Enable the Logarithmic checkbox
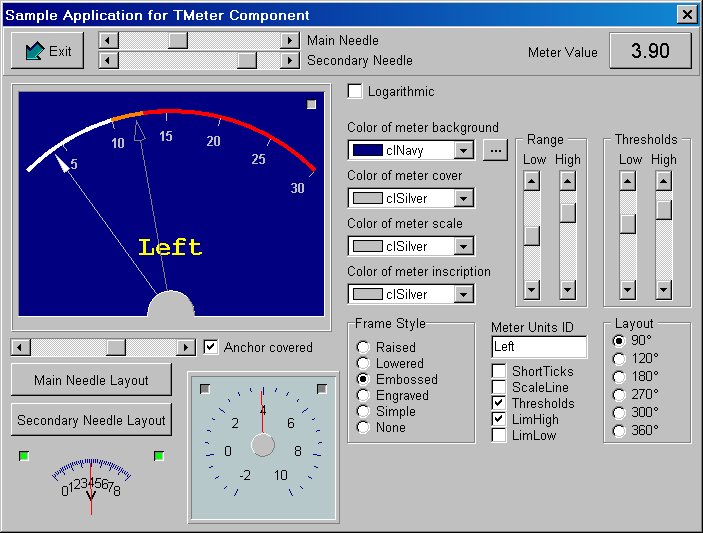Image resolution: width=703 pixels, height=533 pixels. coord(355,92)
